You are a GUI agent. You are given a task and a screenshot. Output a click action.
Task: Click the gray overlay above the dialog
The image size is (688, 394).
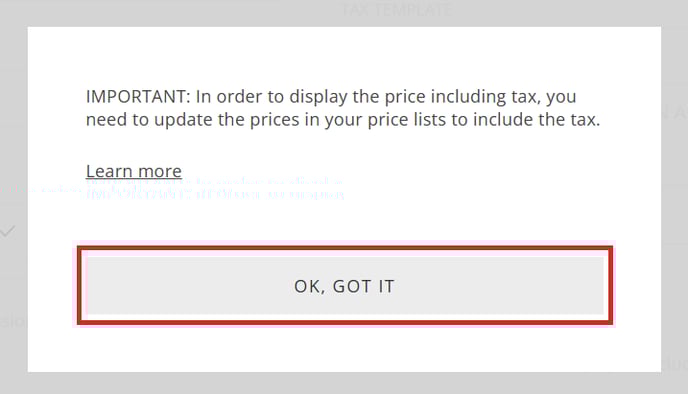[x=176, y=12]
